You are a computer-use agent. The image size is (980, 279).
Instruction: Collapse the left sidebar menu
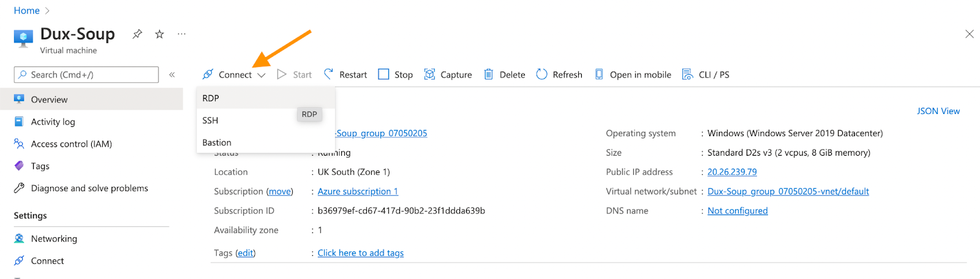click(172, 75)
